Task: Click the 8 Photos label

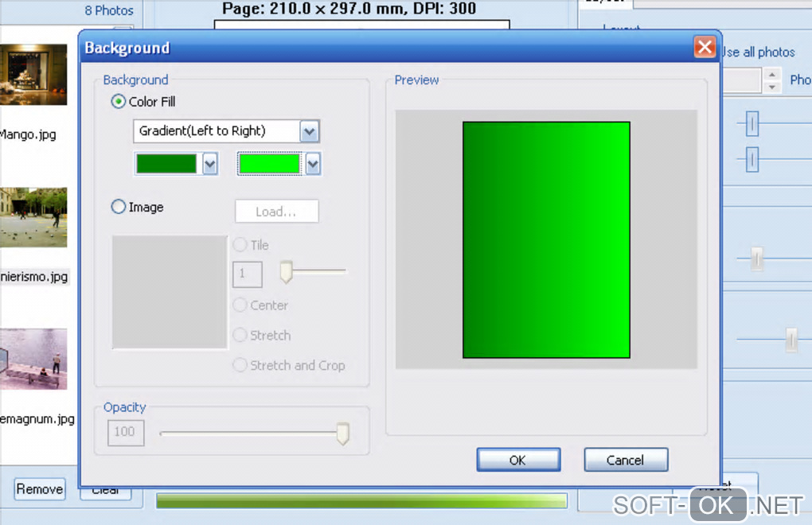Action: pyautogui.click(x=109, y=10)
